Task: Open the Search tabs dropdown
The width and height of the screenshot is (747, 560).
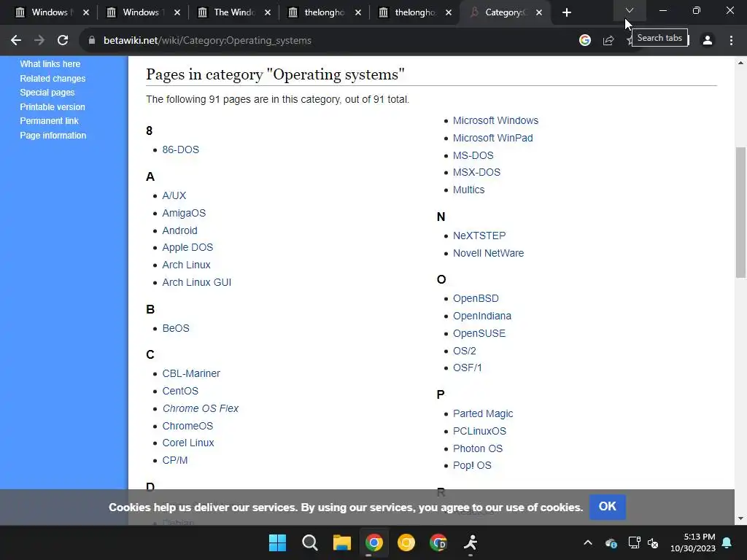Action: [x=630, y=10]
